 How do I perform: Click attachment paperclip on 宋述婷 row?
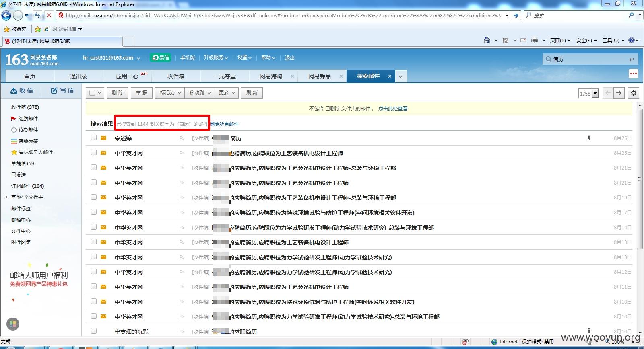pyautogui.click(x=589, y=138)
